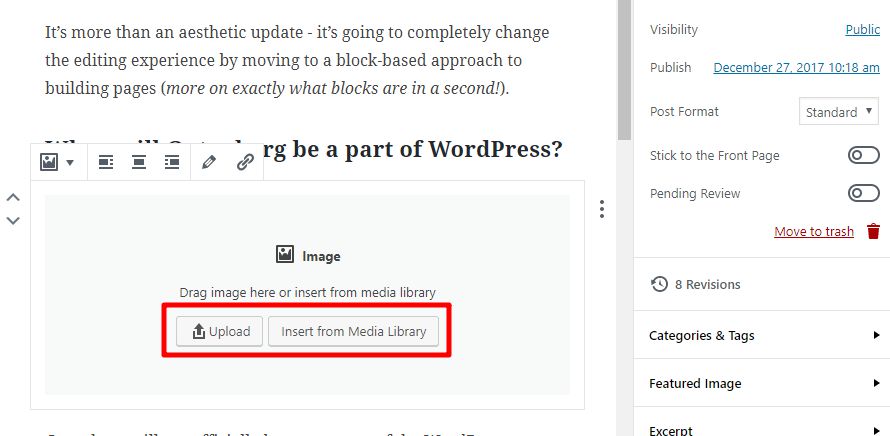Image resolution: width=890 pixels, height=436 pixels.
Task: Toggle the Pending Review switch
Action: [x=863, y=193]
